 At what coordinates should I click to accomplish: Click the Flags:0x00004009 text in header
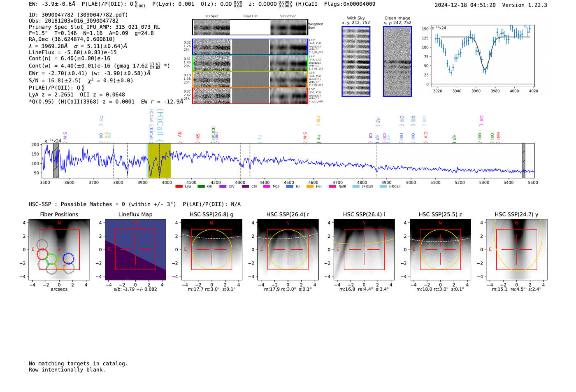(x=349, y=4)
